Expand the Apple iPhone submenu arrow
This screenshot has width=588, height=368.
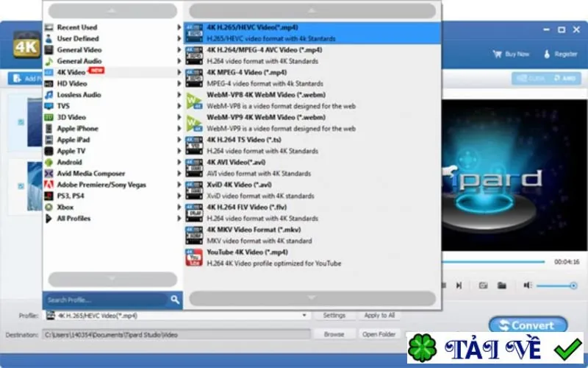pyautogui.click(x=179, y=128)
